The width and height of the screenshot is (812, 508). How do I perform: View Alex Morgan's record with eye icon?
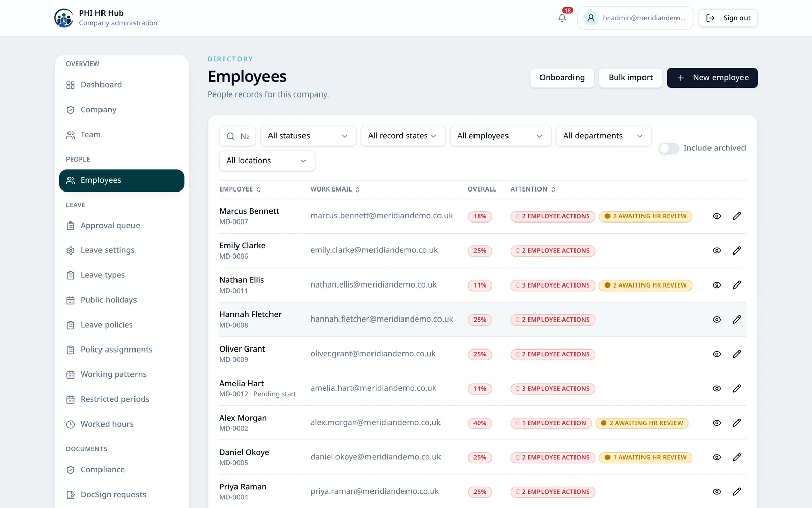717,423
